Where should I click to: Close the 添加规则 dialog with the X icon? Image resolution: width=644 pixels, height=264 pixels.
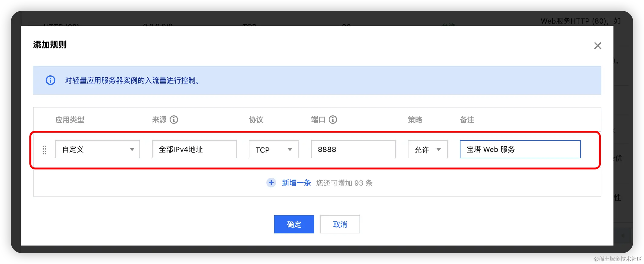point(597,46)
